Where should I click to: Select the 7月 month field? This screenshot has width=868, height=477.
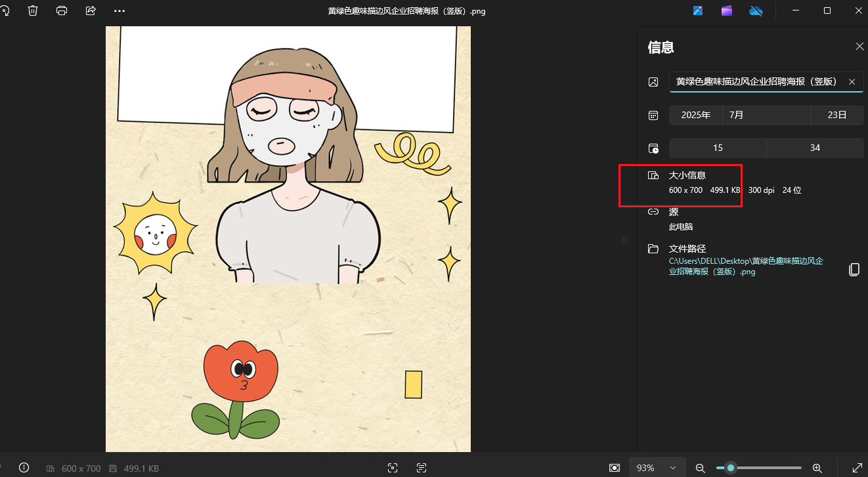766,115
